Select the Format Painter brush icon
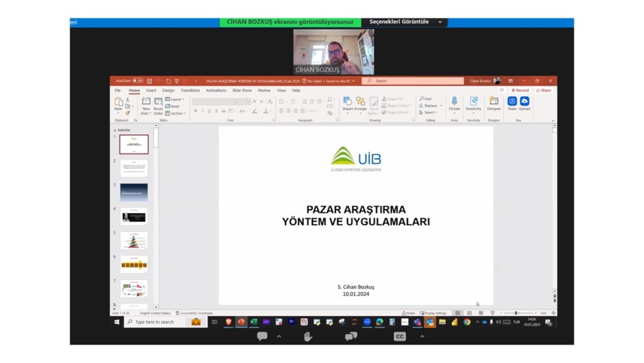 127,113
